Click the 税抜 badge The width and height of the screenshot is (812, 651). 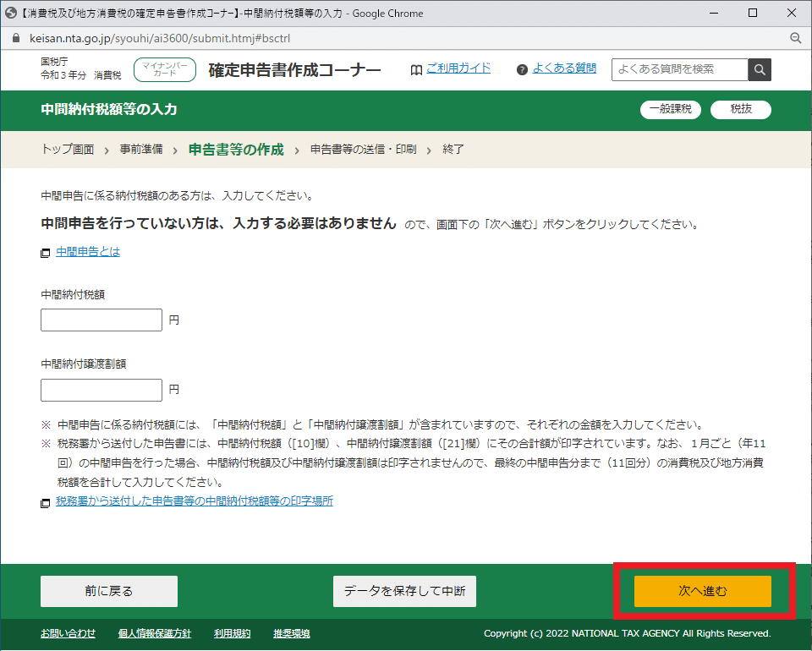point(741,109)
